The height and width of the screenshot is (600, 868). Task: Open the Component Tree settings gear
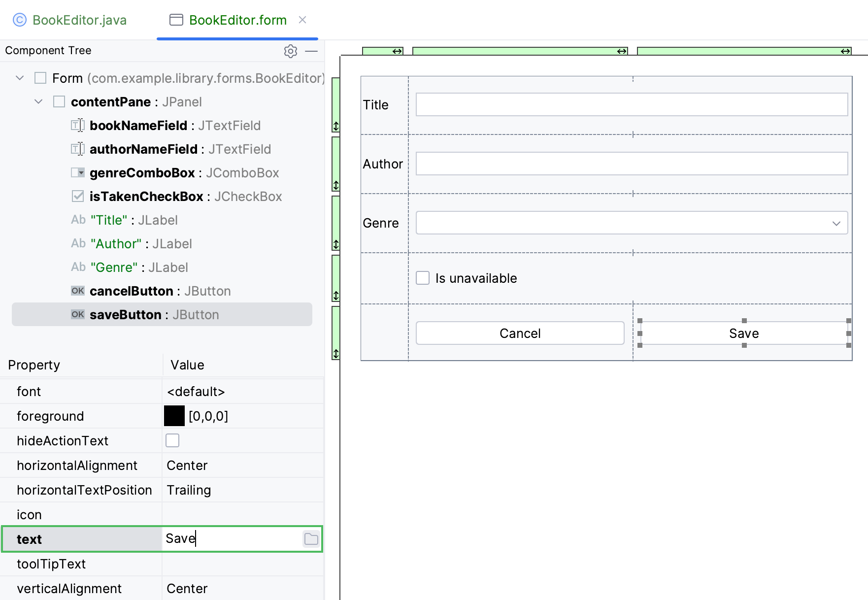click(291, 51)
